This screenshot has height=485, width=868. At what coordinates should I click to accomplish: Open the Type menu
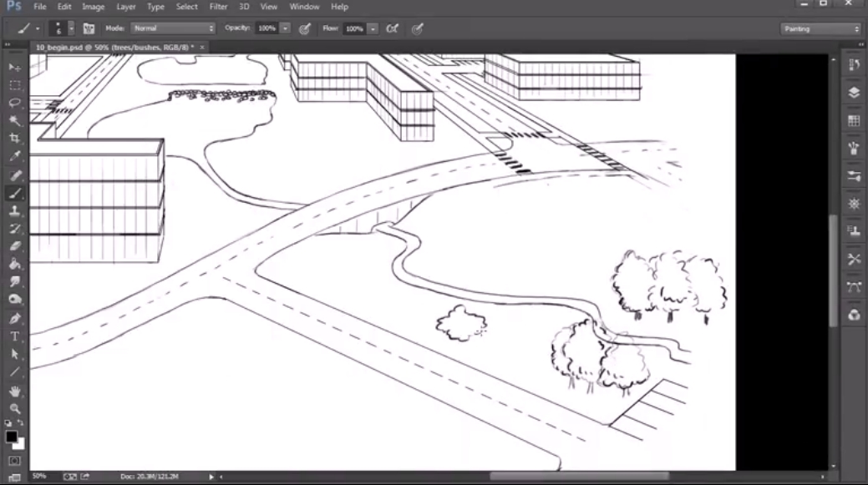155,7
